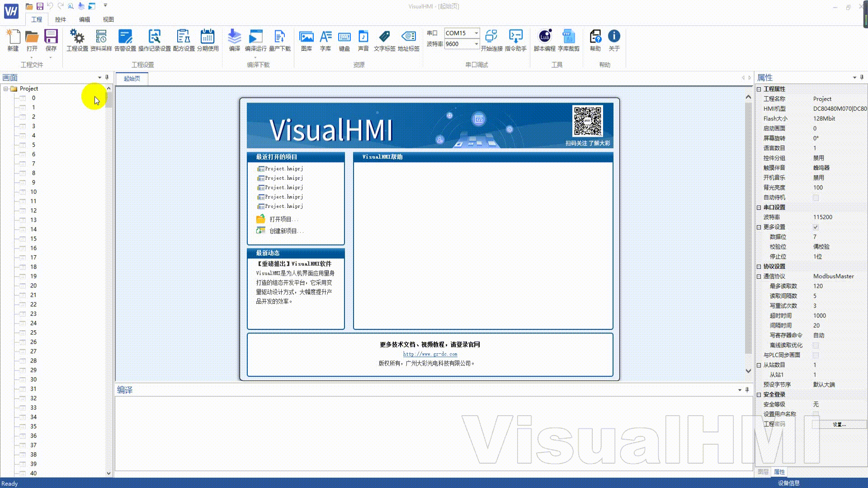Open a project with the 打开 icon
This screenshot has height=488, width=868.
point(32,40)
